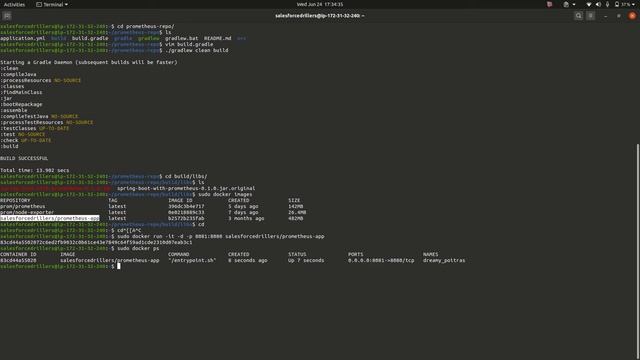Click the Wi-Fi network icon

point(589,4)
